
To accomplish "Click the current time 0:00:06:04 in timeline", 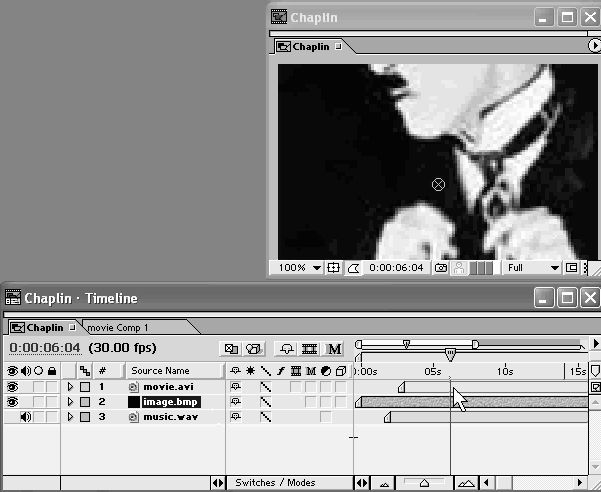I will click(44, 348).
